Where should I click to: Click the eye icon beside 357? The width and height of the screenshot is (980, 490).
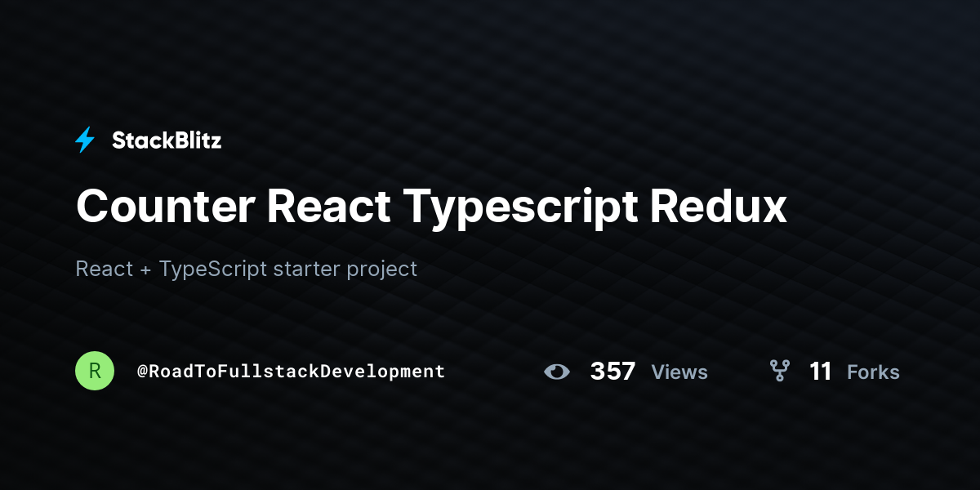pyautogui.click(x=557, y=372)
